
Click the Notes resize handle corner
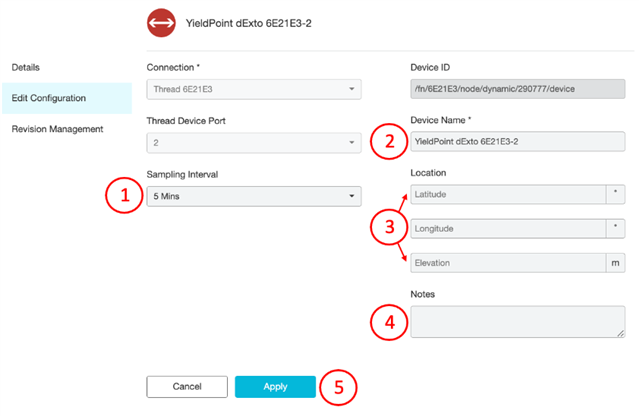click(621, 333)
